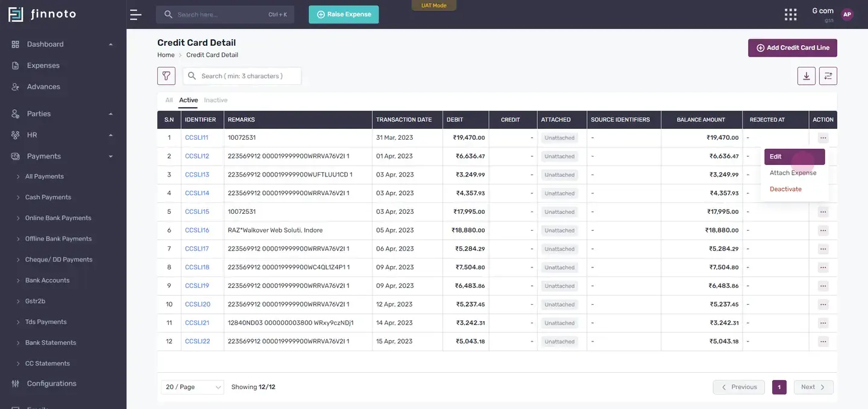This screenshot has width=868, height=409.
Task: Click remark RAZ*Walkover Web Soluti. Indore
Action: 275,231
